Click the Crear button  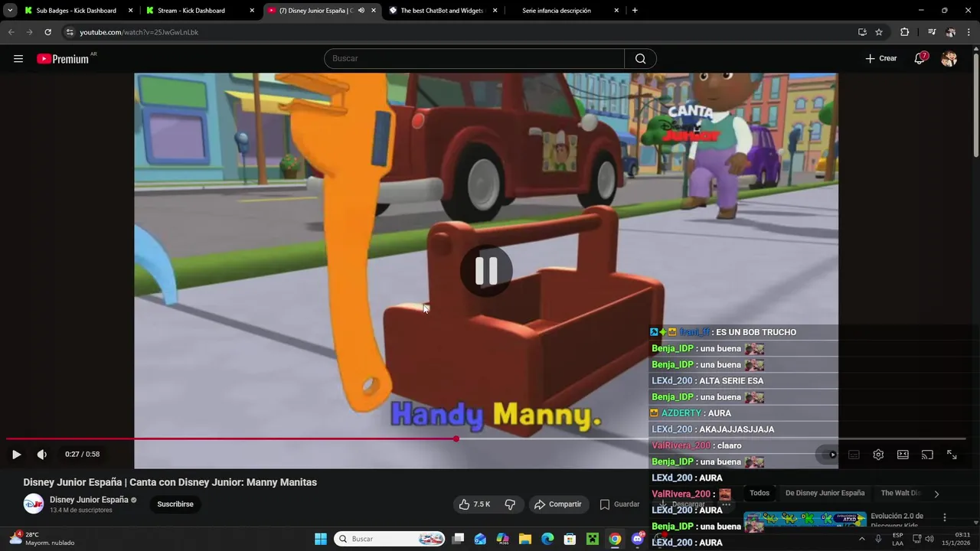pyautogui.click(x=881, y=59)
